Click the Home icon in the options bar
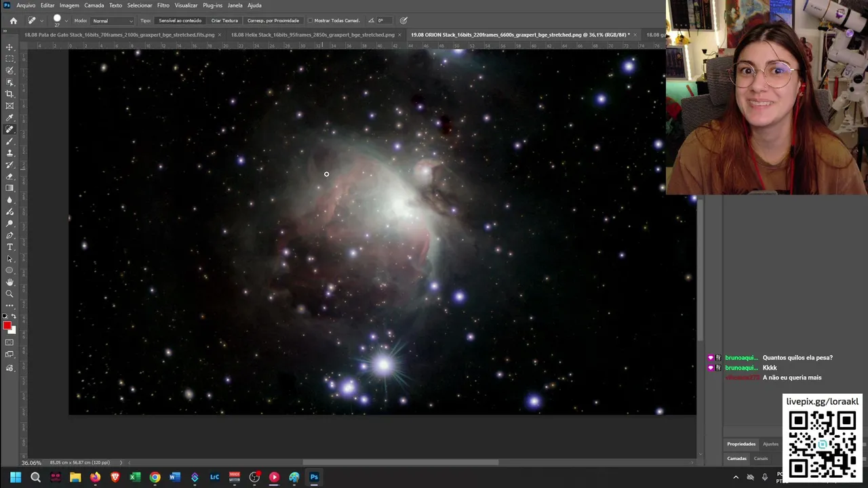This screenshot has height=488, width=868. coord(14,20)
